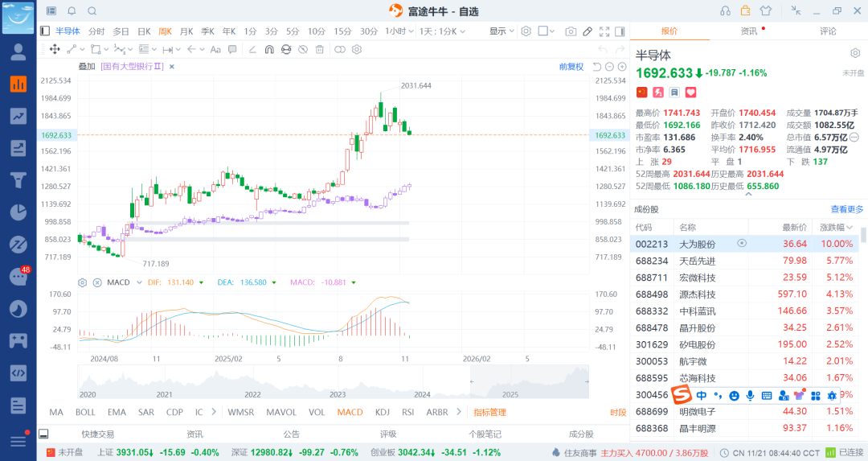Open chart settings gear beside 显示
868x461 pixels.
coord(526,31)
